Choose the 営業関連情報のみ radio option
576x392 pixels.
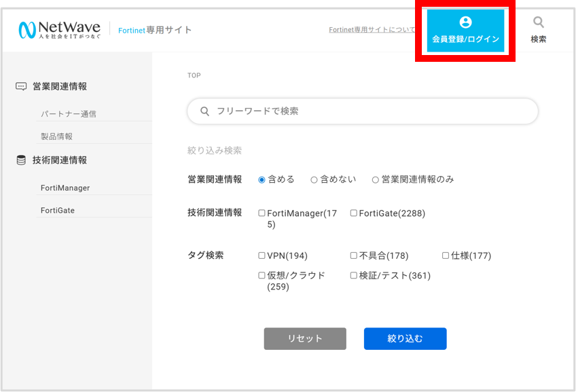tap(375, 180)
